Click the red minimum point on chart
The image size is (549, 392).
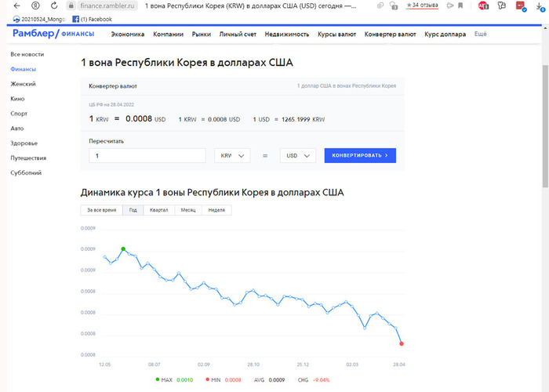[x=402, y=343]
